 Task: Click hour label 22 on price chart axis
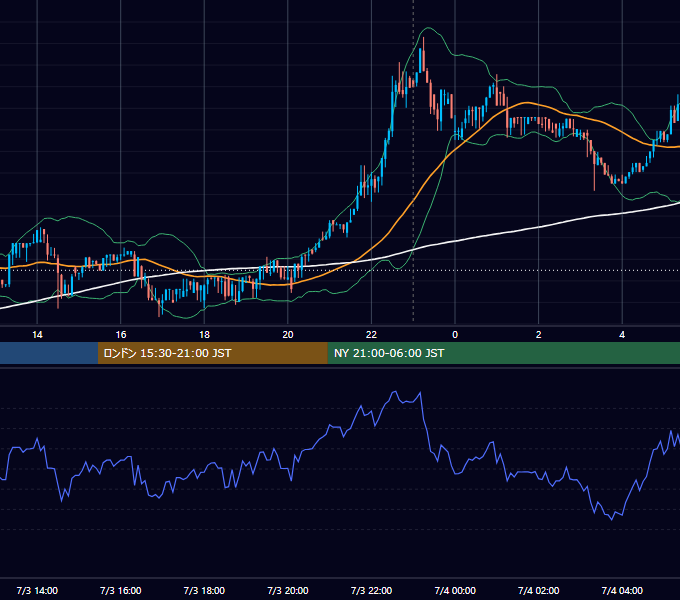[x=372, y=335]
